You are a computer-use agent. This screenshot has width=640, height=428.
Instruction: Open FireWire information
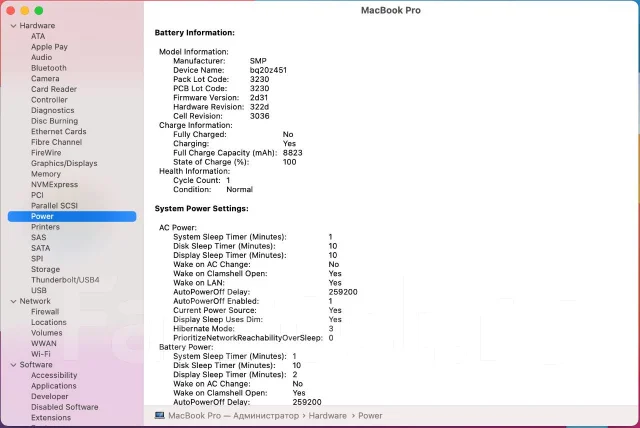(x=46, y=153)
